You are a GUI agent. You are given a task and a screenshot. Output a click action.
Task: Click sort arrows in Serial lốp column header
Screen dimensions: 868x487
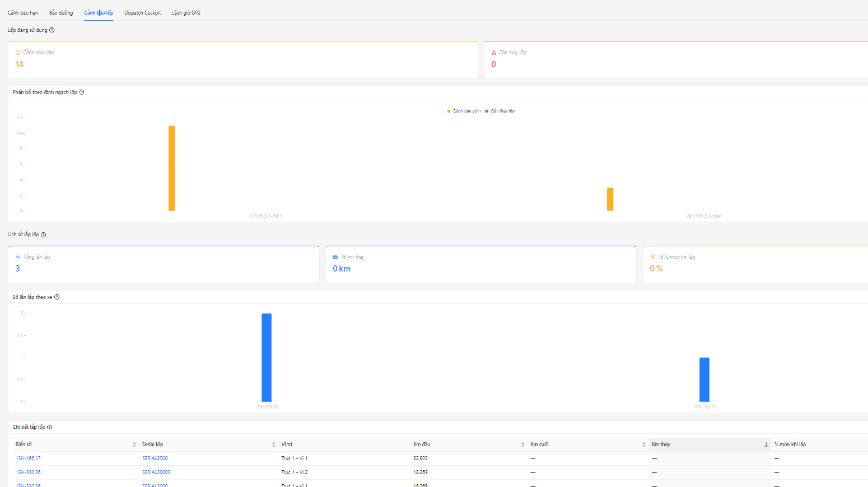pyautogui.click(x=274, y=444)
